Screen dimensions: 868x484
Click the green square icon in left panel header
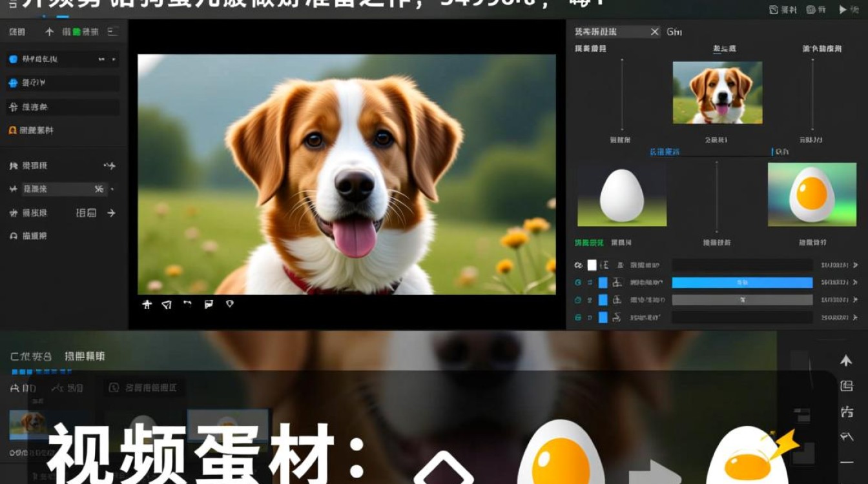pos(77,32)
